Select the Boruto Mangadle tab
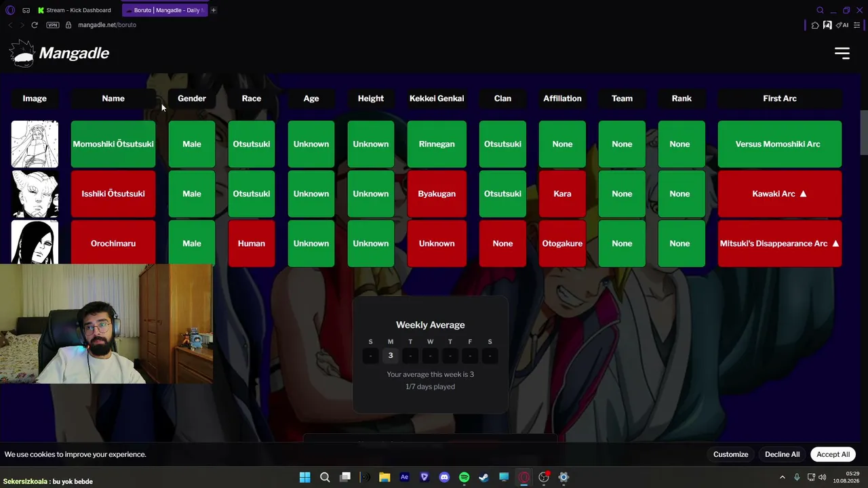The image size is (868, 488). [x=165, y=10]
